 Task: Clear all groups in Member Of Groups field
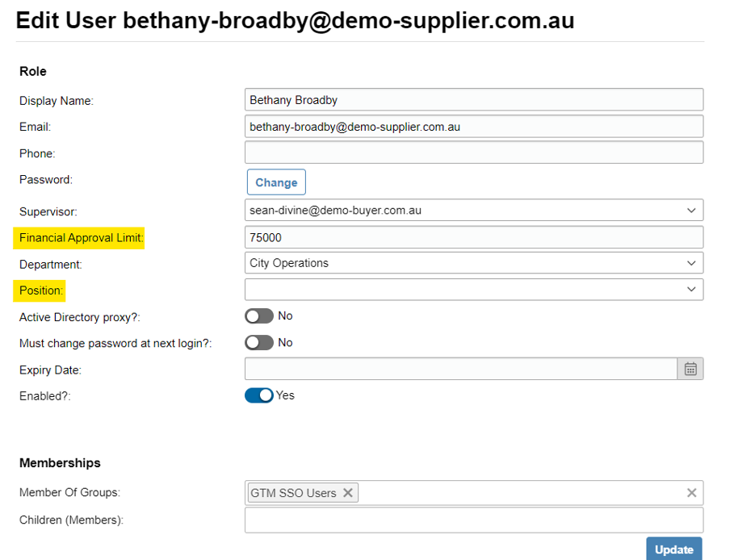(x=691, y=493)
